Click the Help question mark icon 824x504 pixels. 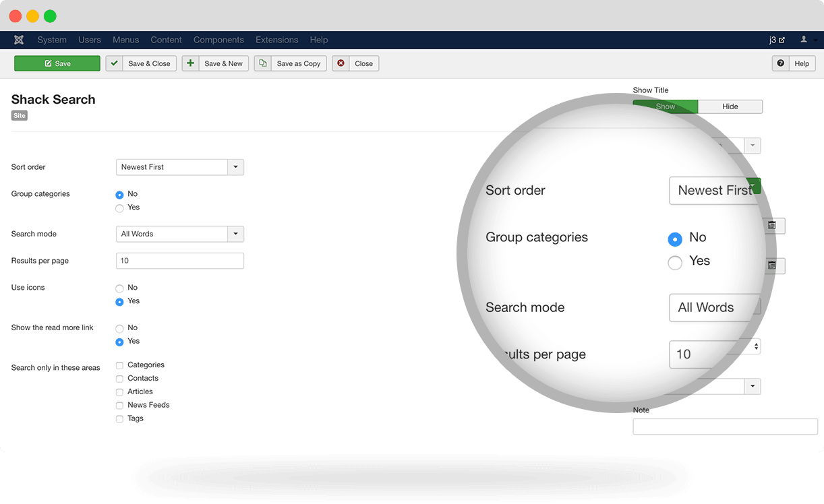tap(781, 63)
